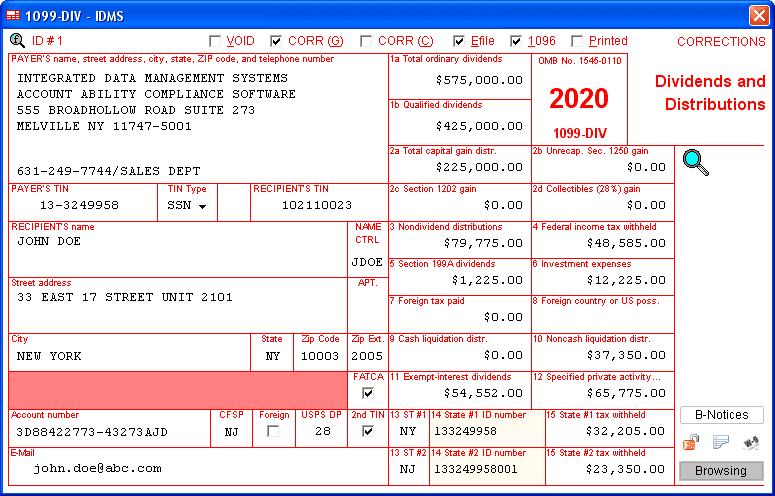Click Total capital gain distr. $225,000.00
The image size is (775, 496).
click(460, 167)
